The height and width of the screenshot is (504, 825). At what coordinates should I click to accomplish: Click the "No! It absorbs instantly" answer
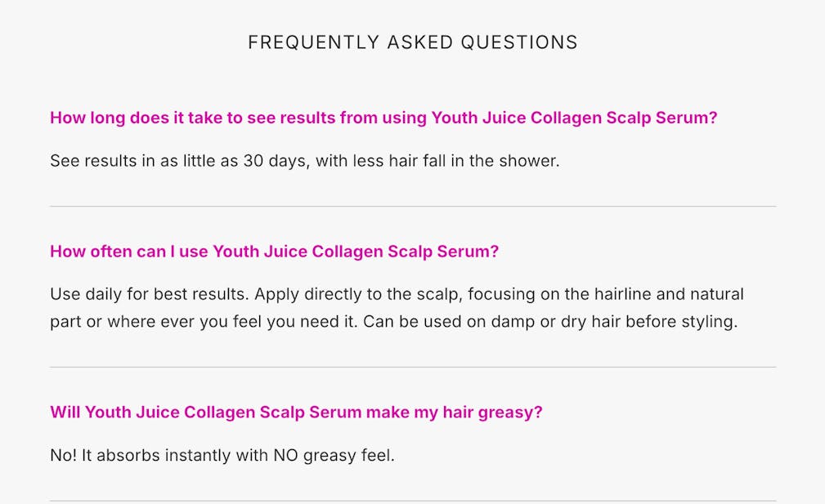pyautogui.click(x=222, y=456)
